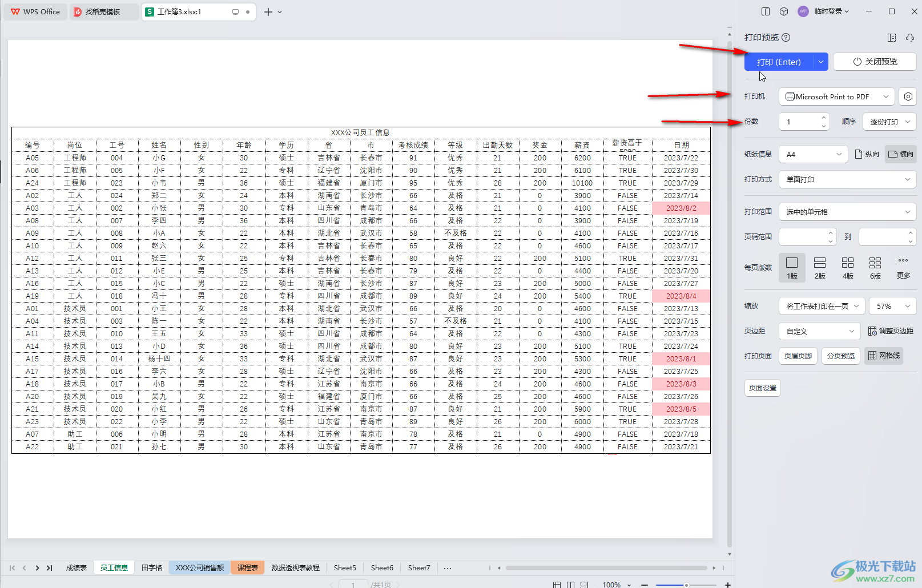Select 2版 pages-per-sheet layout

820,268
